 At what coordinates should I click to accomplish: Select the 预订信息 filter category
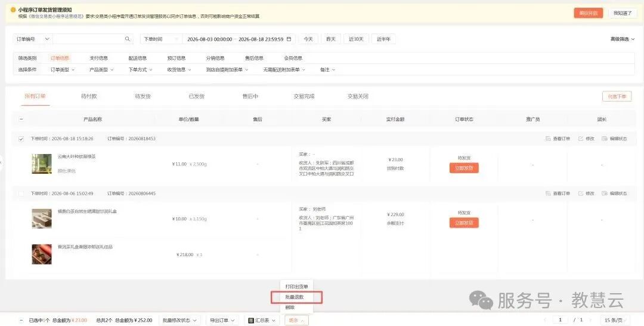click(x=176, y=58)
